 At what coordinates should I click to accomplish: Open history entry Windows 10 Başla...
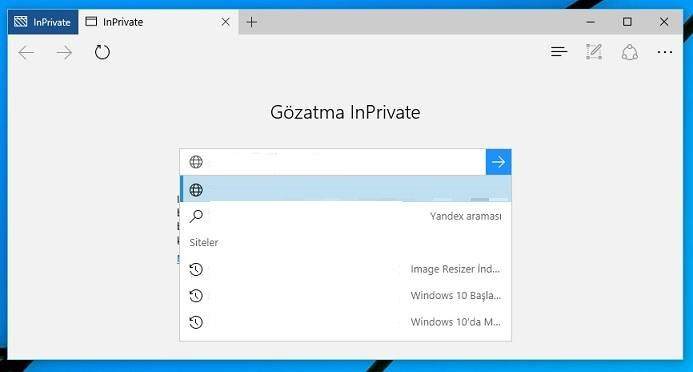click(346, 296)
